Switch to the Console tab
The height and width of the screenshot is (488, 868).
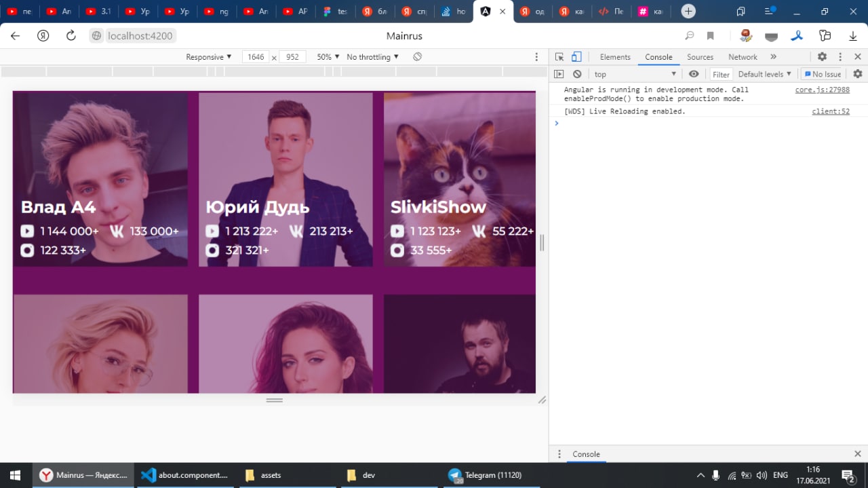[x=658, y=57]
